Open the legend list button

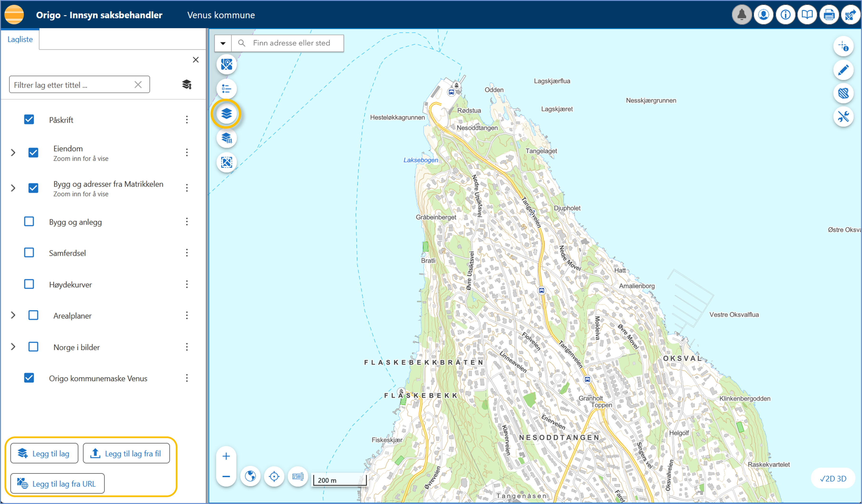pos(226,89)
